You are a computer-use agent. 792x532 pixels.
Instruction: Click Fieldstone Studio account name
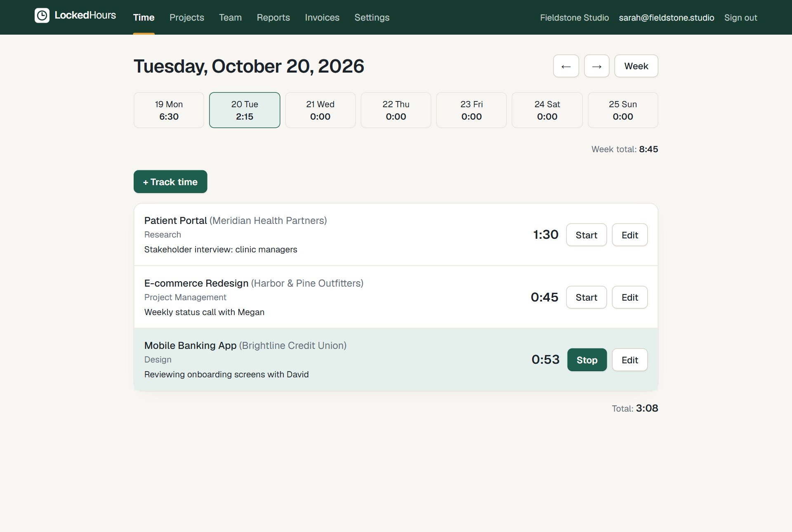tap(574, 18)
